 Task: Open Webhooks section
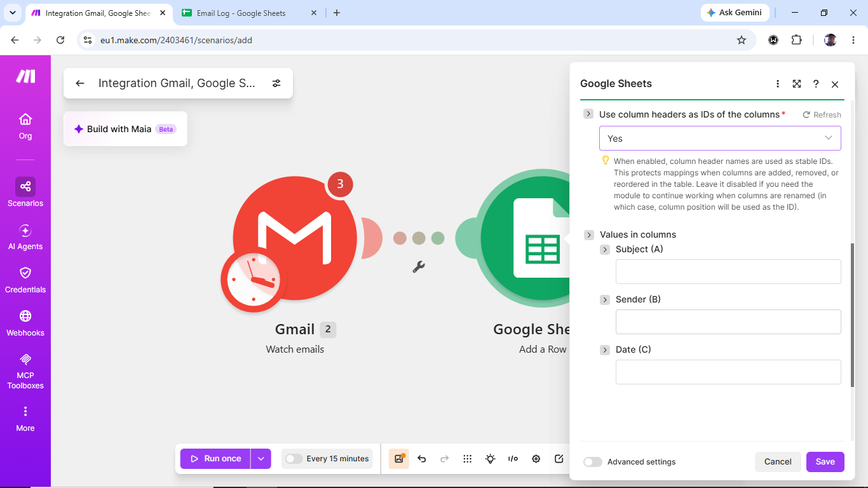point(25,323)
